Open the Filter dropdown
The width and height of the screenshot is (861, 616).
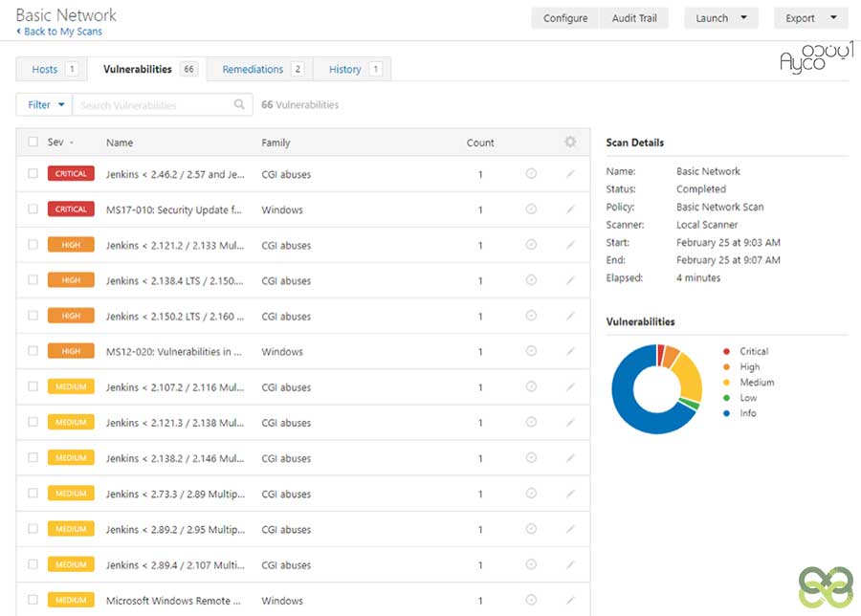tap(45, 105)
